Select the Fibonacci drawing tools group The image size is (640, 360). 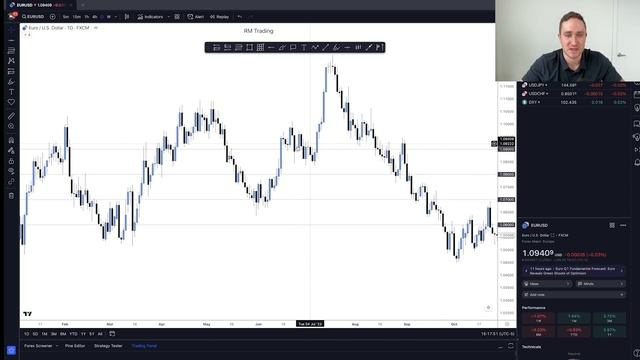click(x=11, y=51)
